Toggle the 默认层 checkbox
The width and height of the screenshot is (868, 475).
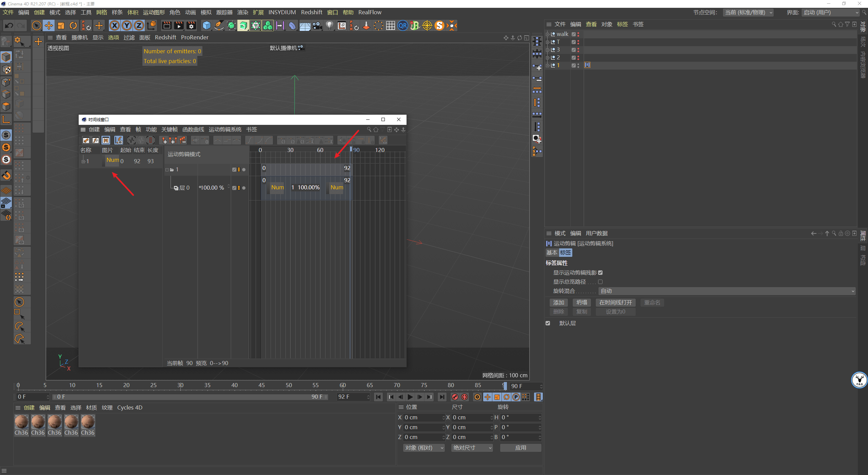click(548, 323)
